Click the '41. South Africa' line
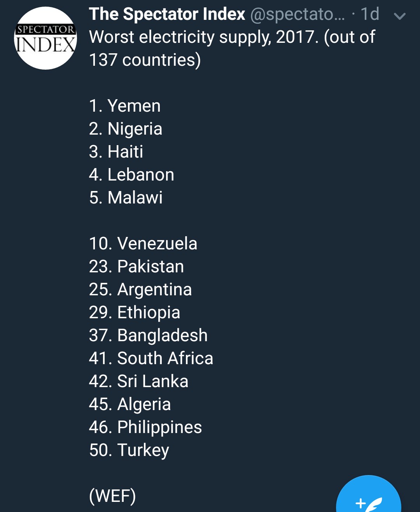The width and height of the screenshot is (420, 512). [x=151, y=358]
